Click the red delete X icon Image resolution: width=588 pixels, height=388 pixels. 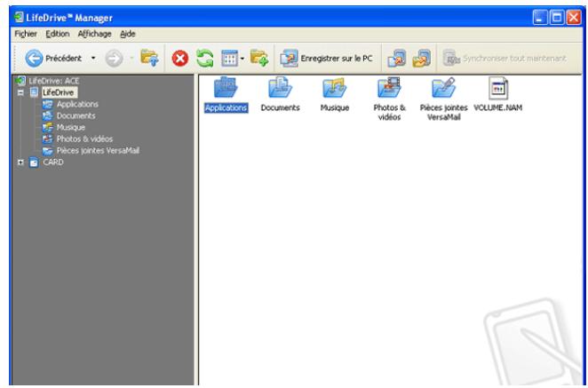tap(180, 59)
